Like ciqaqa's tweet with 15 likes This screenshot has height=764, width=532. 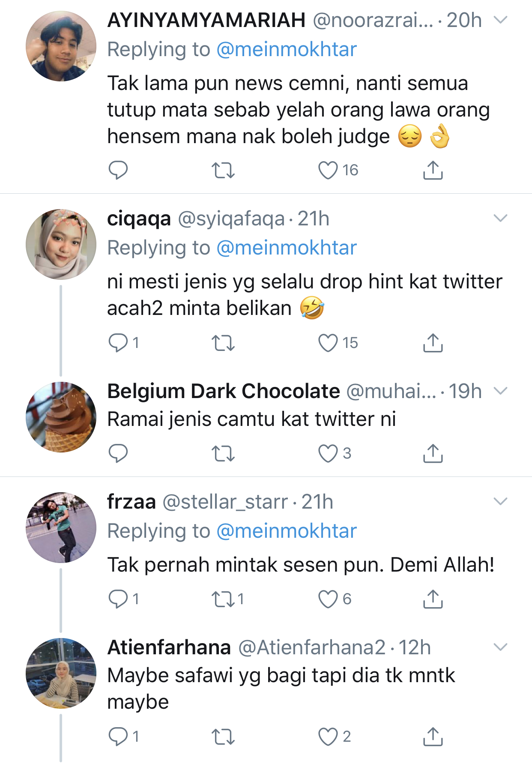328,343
